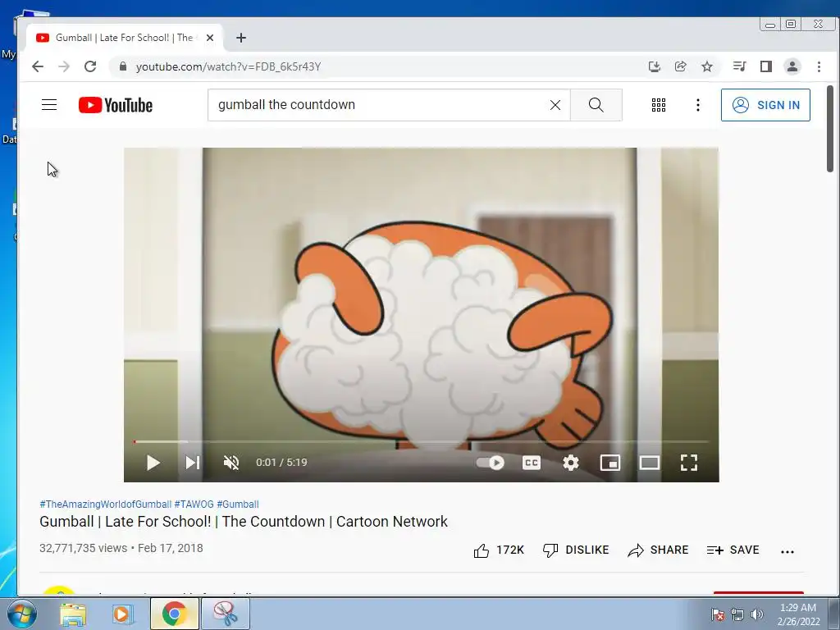Like the video with thumbs up
Viewport: 840px width, 630px height.
click(x=499, y=550)
